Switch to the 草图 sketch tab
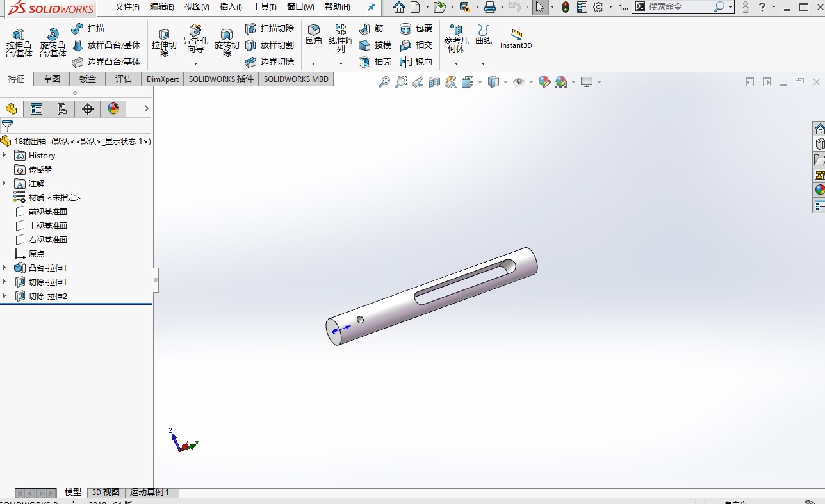The image size is (825, 504). coord(52,79)
